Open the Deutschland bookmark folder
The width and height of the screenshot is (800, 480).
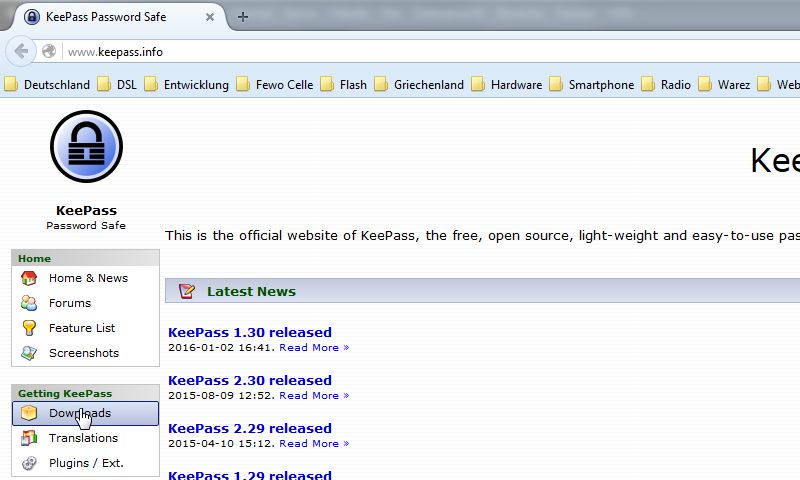47,85
